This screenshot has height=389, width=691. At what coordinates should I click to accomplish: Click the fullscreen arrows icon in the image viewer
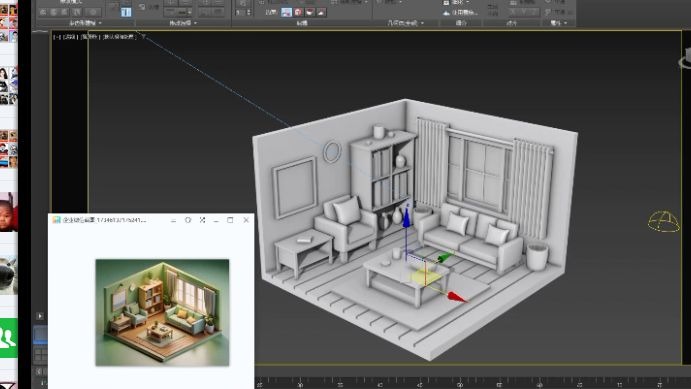click(x=202, y=220)
